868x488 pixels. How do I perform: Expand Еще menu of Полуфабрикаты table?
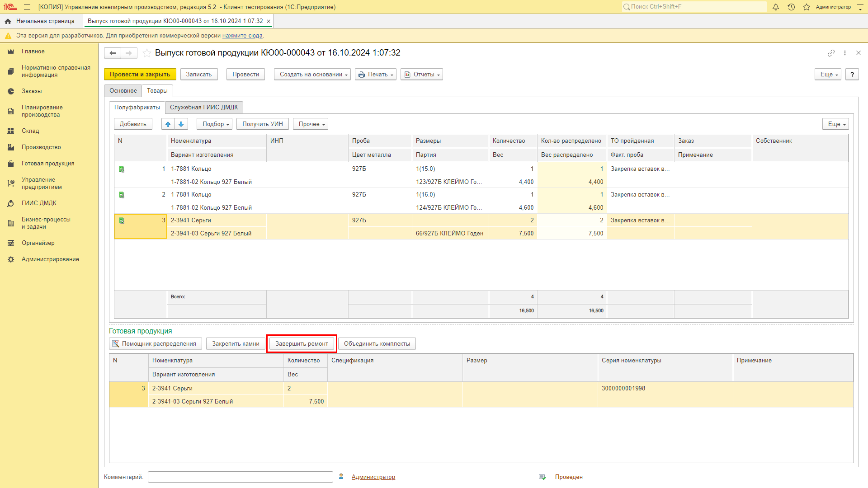coord(835,124)
